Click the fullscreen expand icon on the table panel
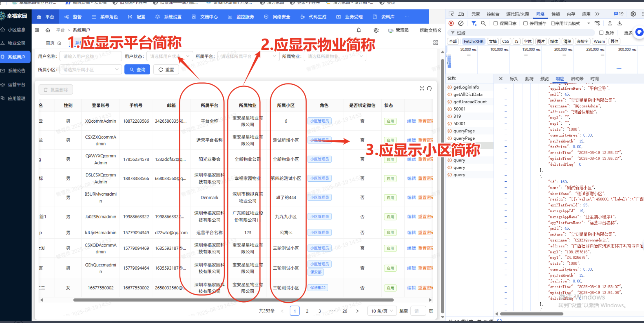This screenshot has height=323, width=644. (x=422, y=88)
